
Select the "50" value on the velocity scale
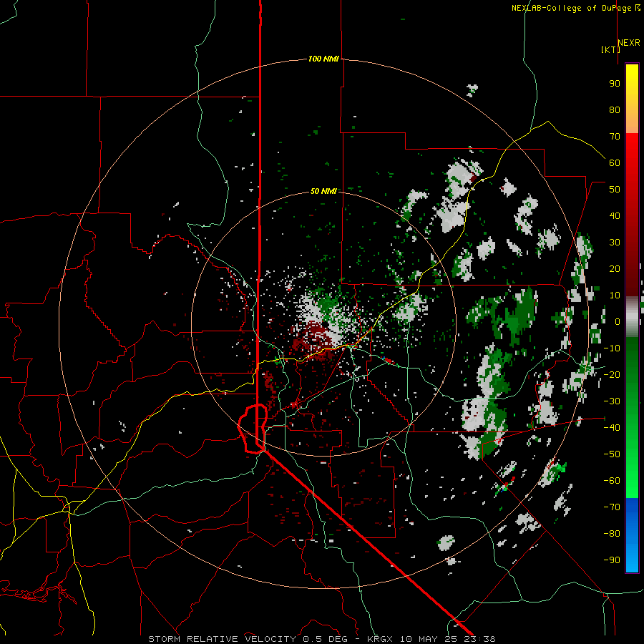click(x=615, y=190)
